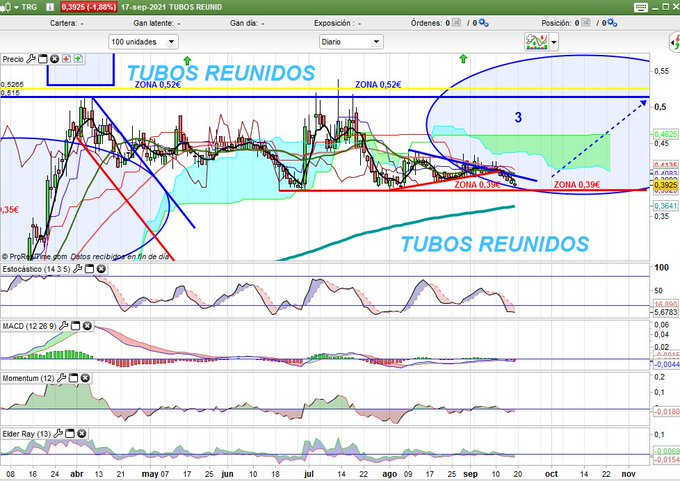Screen dimensions: 680x481
Task: Open the Posición gears settings icon
Action: point(612,23)
